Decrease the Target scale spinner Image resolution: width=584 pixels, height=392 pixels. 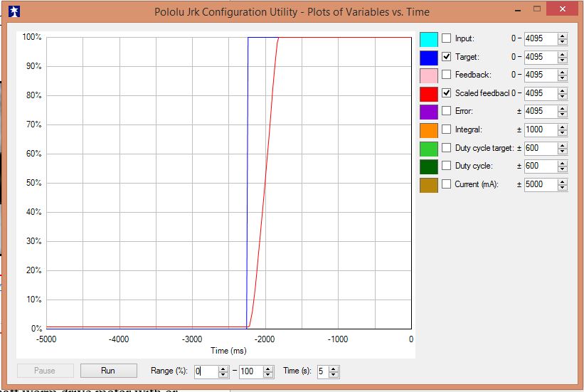[x=563, y=60]
